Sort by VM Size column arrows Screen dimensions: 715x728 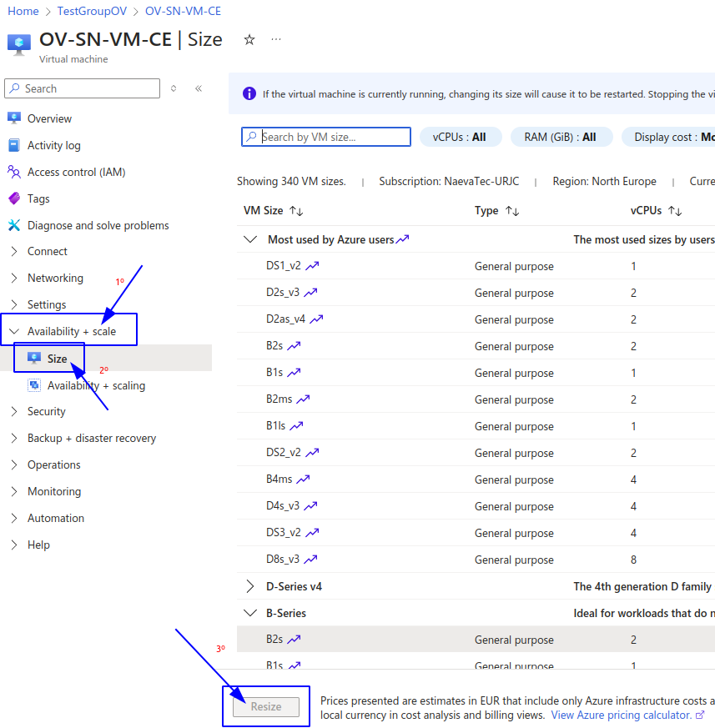click(x=296, y=211)
